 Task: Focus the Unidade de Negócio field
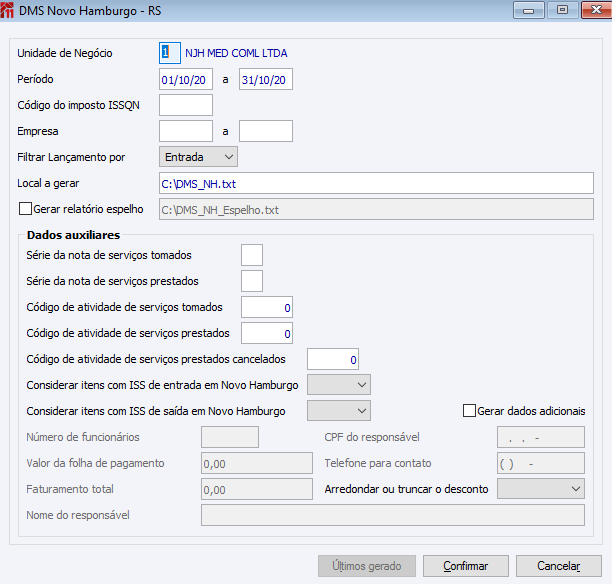coord(170,53)
